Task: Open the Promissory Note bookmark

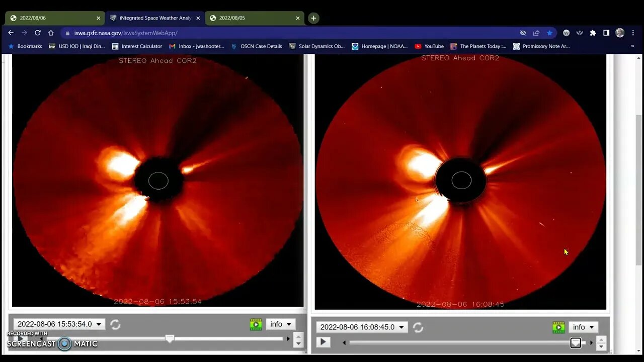Action: (541, 46)
